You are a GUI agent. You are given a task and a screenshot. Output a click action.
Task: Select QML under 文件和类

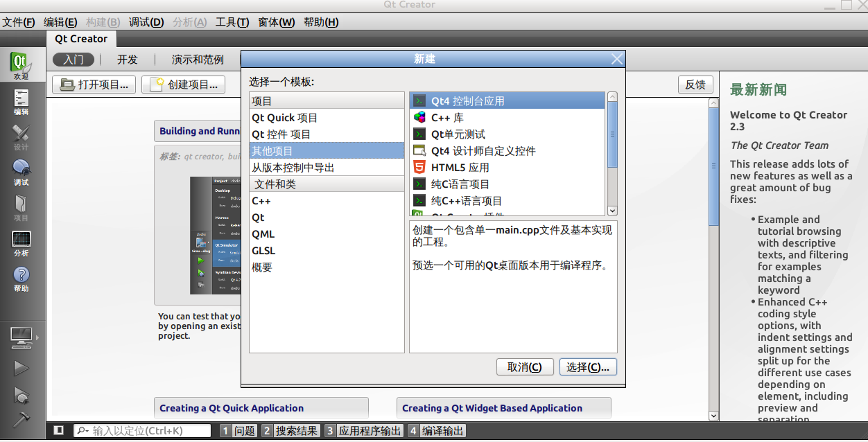327,234
